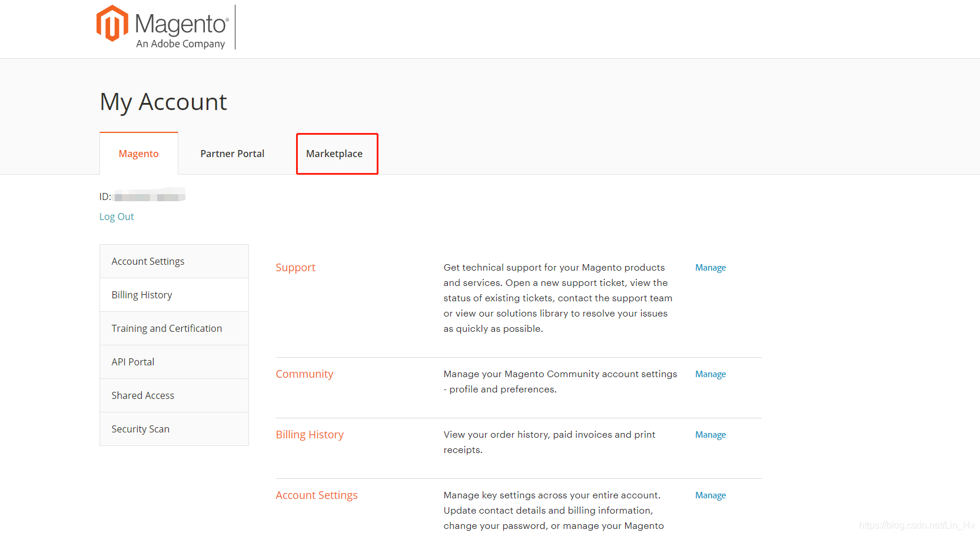This screenshot has width=980, height=536.
Task: Click Manage next to order history description
Action: click(710, 435)
